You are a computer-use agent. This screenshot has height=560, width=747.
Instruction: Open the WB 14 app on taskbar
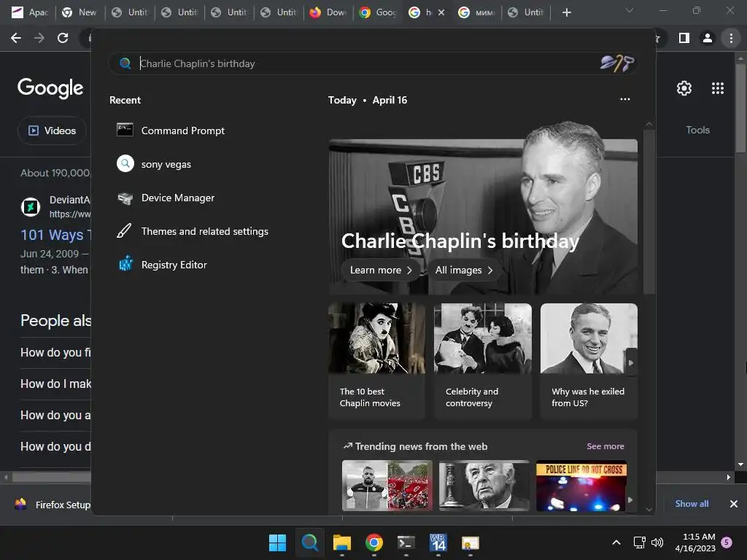coord(438,542)
